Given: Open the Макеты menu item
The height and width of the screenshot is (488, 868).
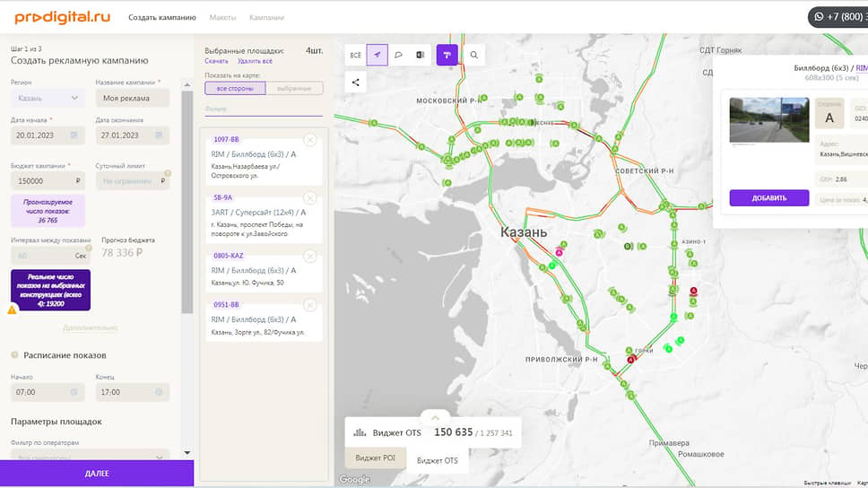Looking at the screenshot, I should (222, 18).
